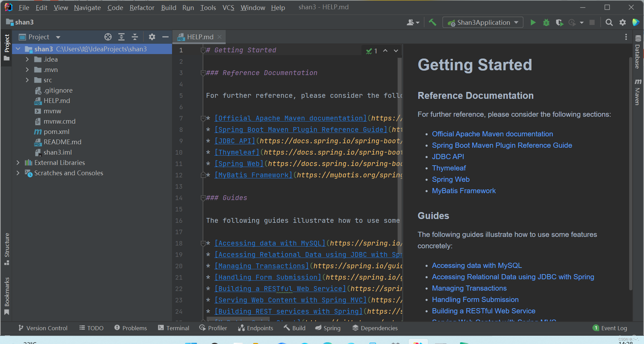Open profiler run options dropdown arrow
Image resolution: width=644 pixels, height=344 pixels.
point(582,23)
